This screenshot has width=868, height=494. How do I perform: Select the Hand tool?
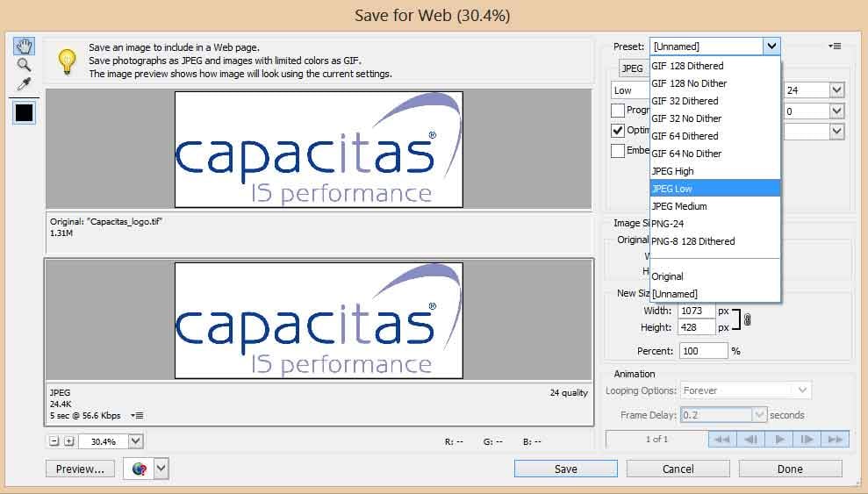coord(24,46)
